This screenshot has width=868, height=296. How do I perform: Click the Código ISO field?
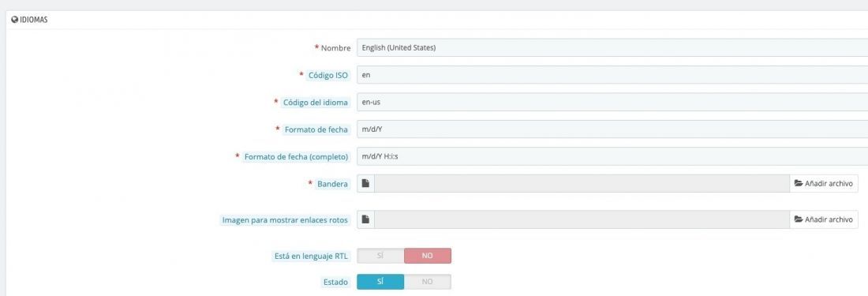point(612,75)
